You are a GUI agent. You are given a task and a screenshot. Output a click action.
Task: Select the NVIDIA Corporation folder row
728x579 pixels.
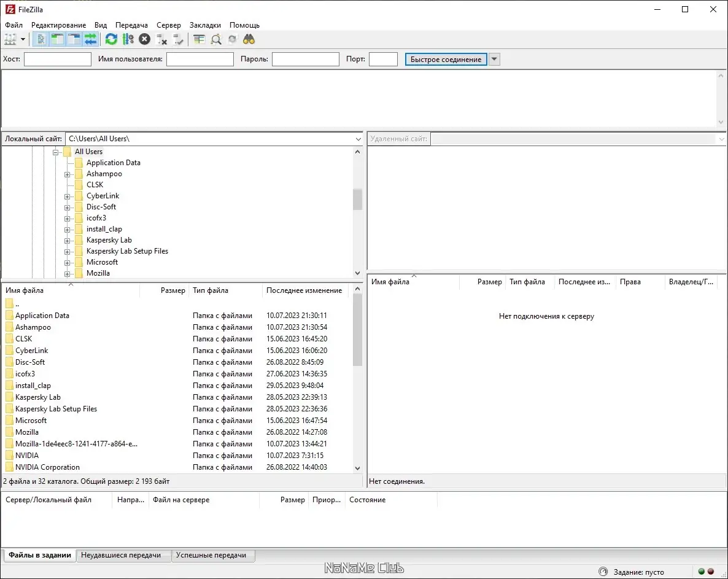tap(176, 467)
